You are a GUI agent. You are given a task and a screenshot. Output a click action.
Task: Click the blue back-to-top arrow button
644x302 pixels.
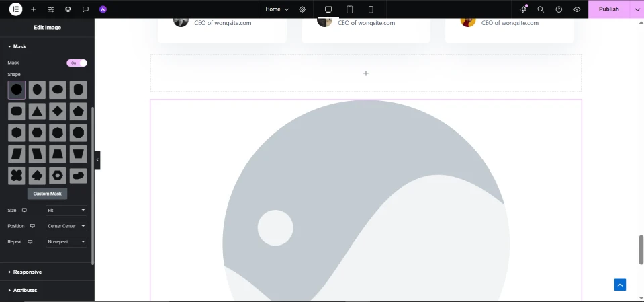click(620, 285)
